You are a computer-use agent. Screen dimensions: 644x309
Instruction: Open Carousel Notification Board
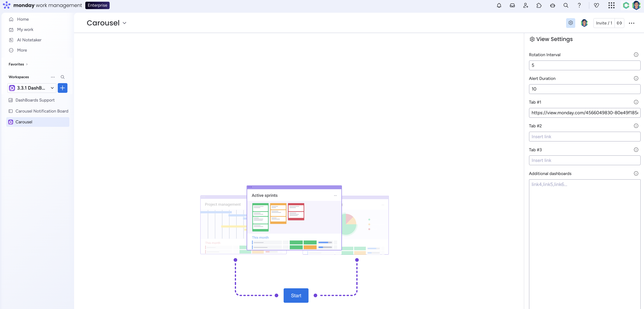point(41,111)
